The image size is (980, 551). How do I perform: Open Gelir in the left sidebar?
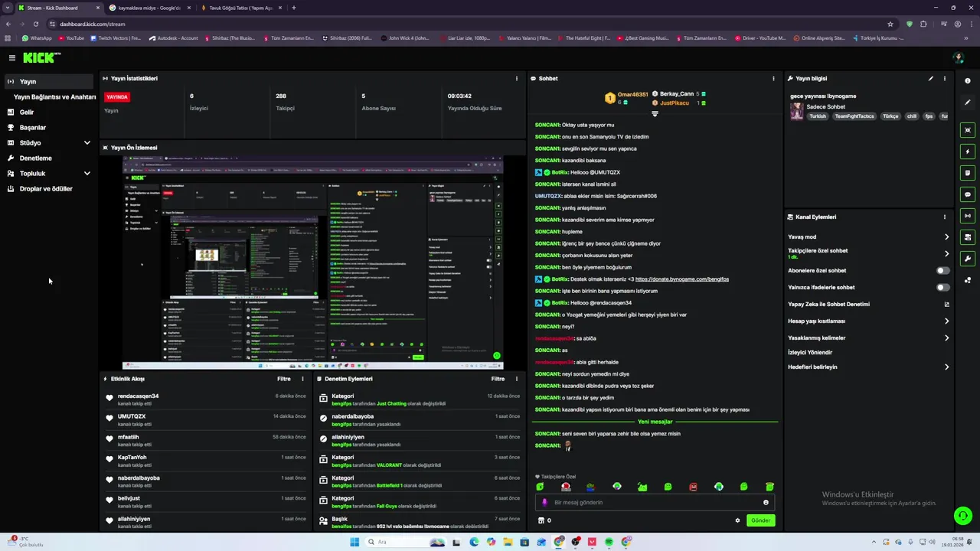tap(27, 112)
